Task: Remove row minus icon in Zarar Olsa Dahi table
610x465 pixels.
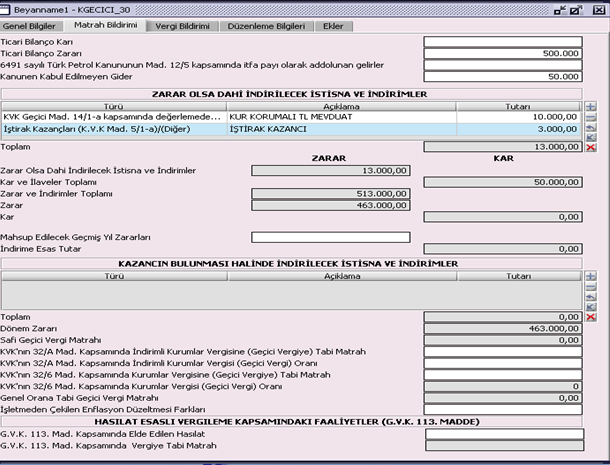Action: pyautogui.click(x=591, y=117)
